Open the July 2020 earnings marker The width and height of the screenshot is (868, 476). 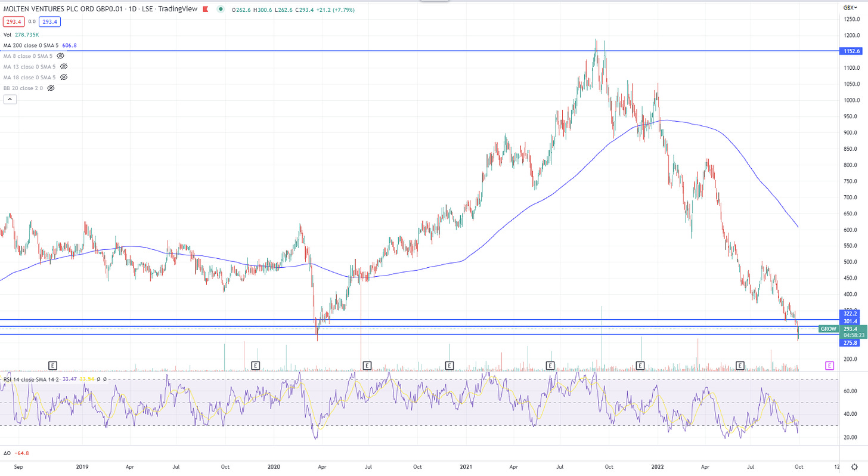point(367,364)
